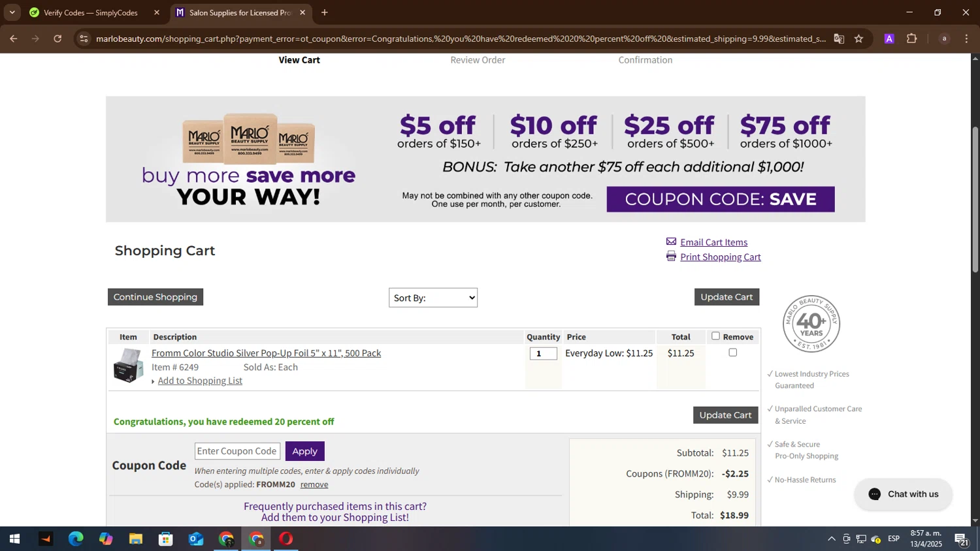Image resolution: width=980 pixels, height=551 pixels.
Task: Close the Salon Supplies tab
Action: 302,12
